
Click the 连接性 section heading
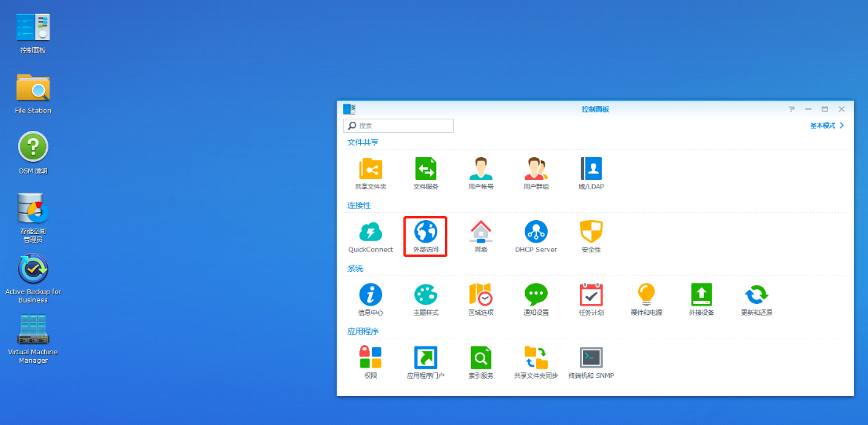coord(359,206)
